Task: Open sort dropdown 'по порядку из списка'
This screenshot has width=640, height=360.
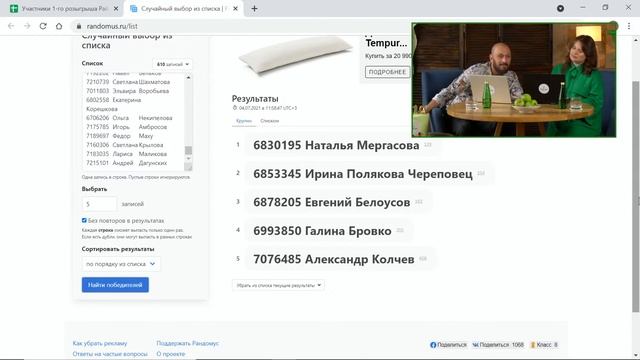Action: pos(121,264)
